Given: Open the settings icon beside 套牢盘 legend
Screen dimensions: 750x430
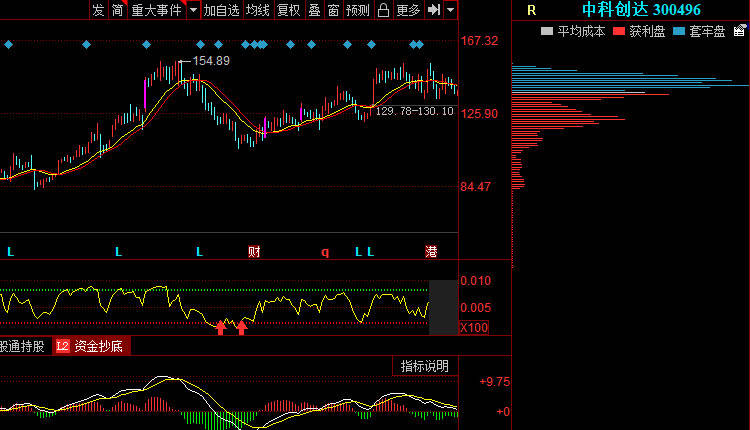Looking at the screenshot, I should (x=739, y=31).
